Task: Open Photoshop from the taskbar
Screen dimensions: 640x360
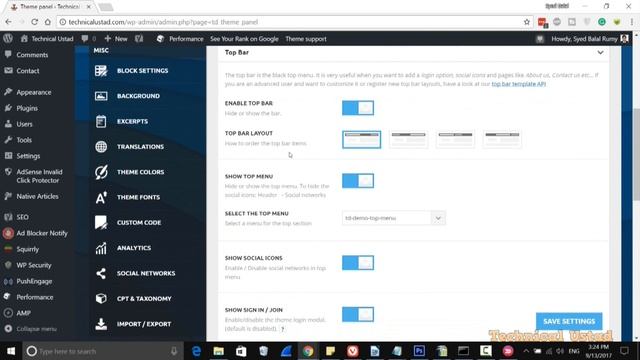Action: pos(419,351)
